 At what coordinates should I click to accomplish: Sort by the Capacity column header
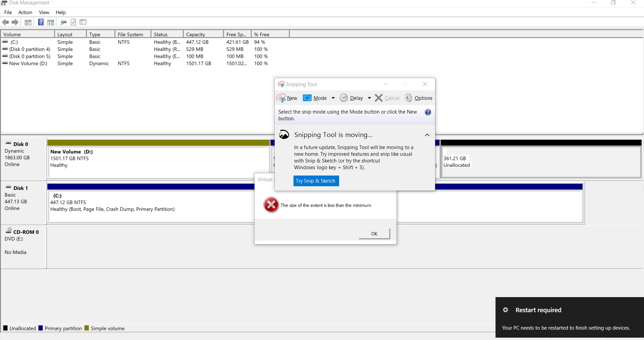204,34
